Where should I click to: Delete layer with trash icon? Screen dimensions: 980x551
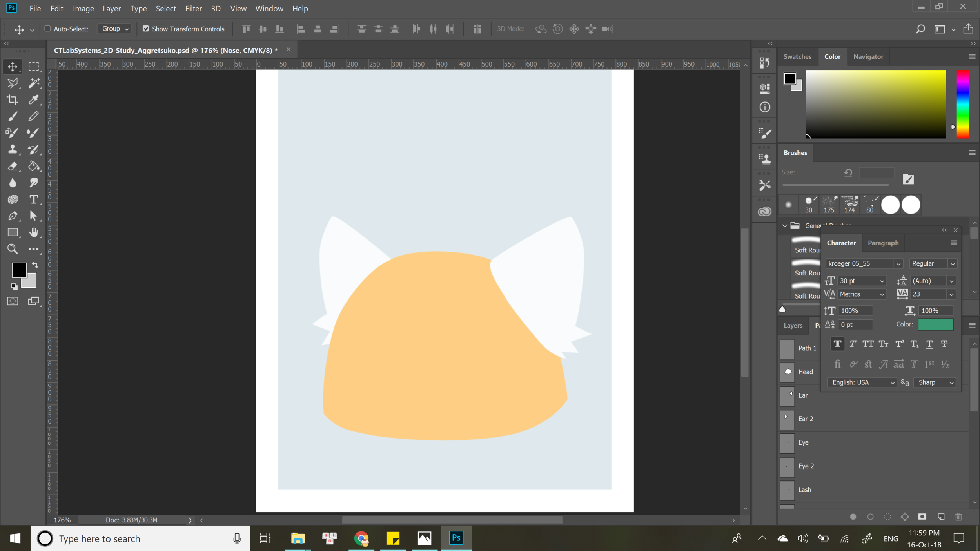958,517
